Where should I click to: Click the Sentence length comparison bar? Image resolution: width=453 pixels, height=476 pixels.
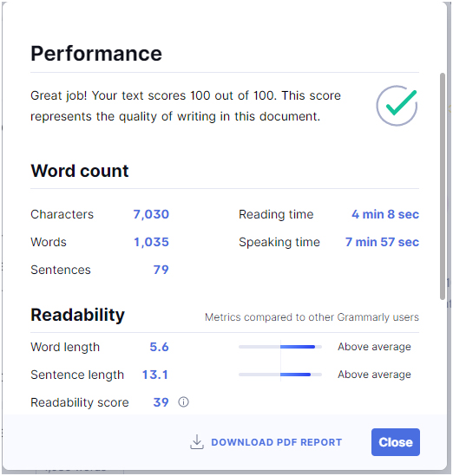click(280, 375)
